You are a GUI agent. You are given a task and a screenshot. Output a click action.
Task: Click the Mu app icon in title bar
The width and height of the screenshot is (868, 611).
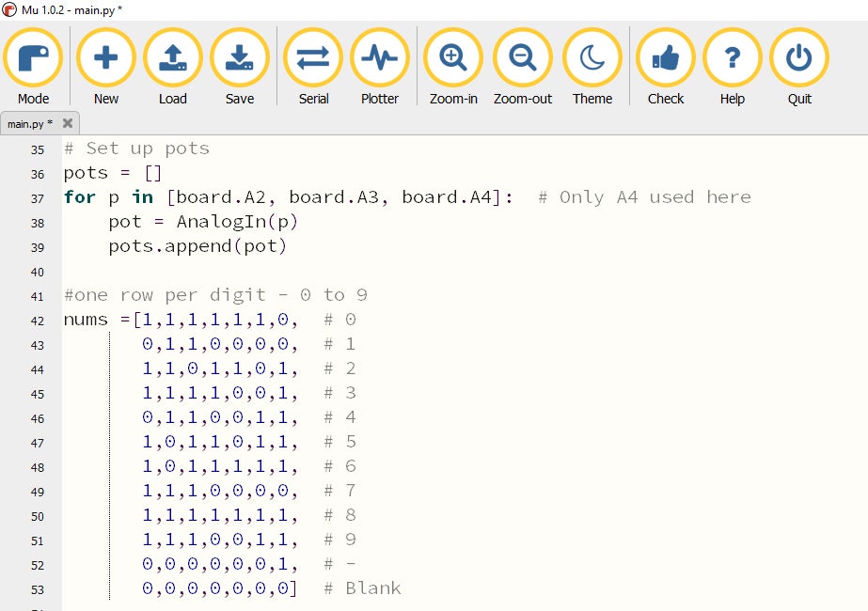[9, 9]
